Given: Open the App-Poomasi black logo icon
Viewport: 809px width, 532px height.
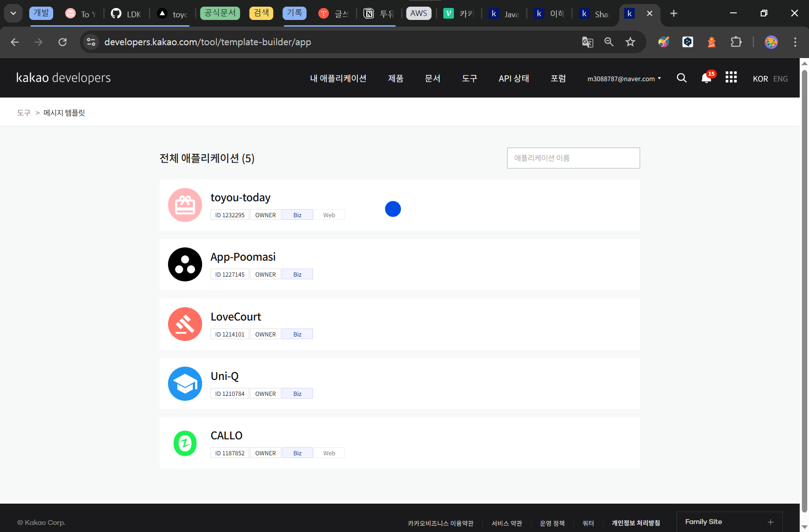Looking at the screenshot, I should coord(185,264).
